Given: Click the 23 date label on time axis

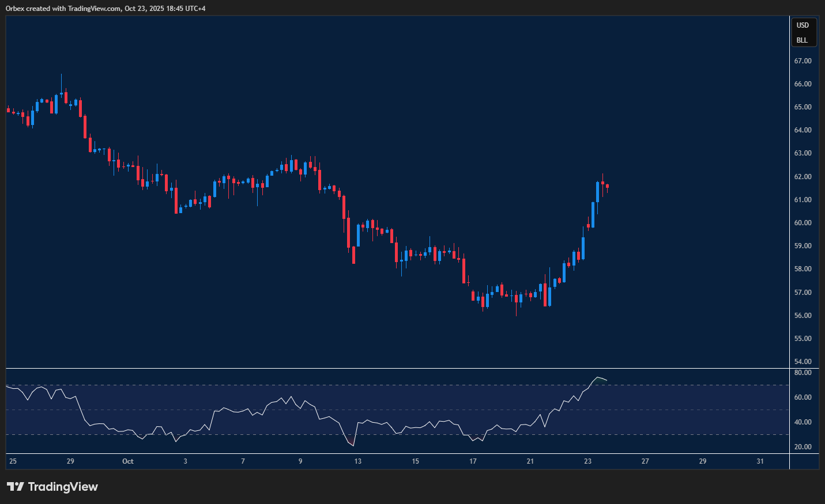Looking at the screenshot, I should 587,461.
